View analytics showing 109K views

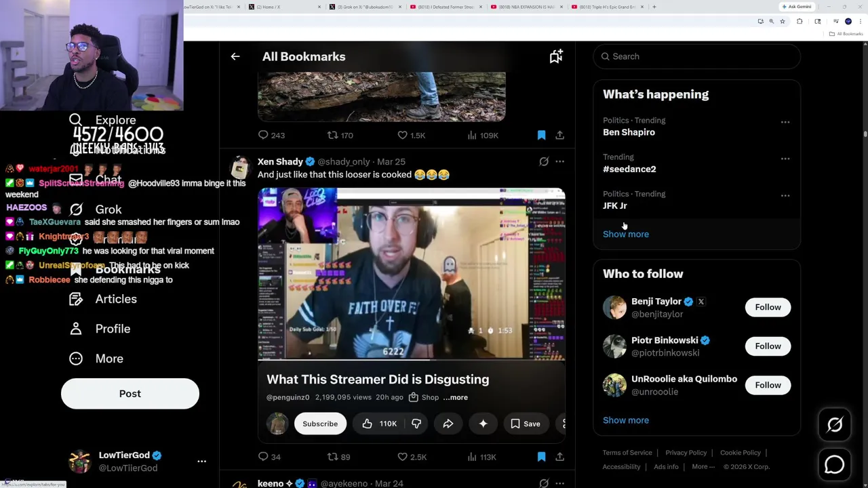tap(483, 135)
